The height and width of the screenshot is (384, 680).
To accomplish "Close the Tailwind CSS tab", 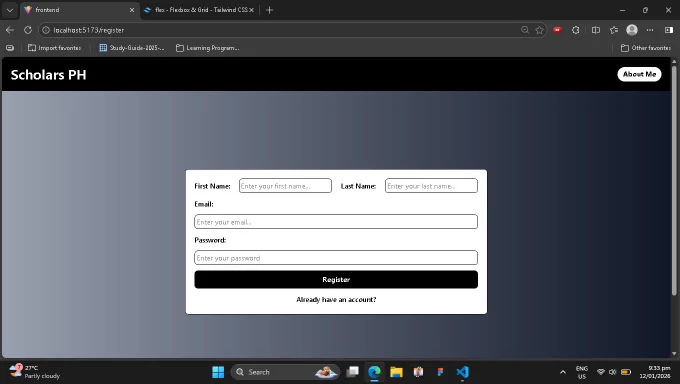I will (x=251, y=10).
